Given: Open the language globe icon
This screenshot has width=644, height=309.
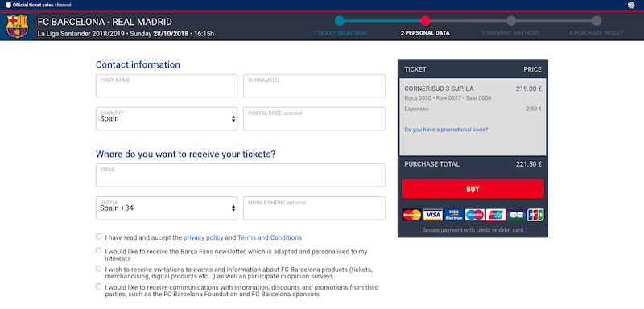Looking at the screenshot, I should 631,5.
